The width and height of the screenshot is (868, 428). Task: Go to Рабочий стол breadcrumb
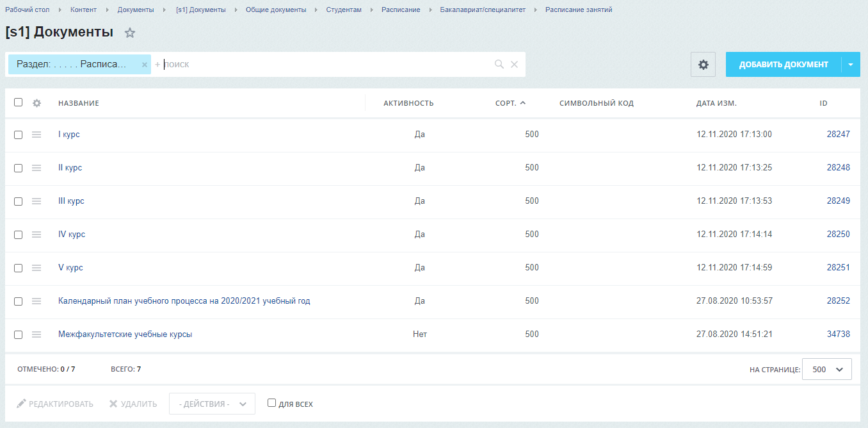point(27,10)
